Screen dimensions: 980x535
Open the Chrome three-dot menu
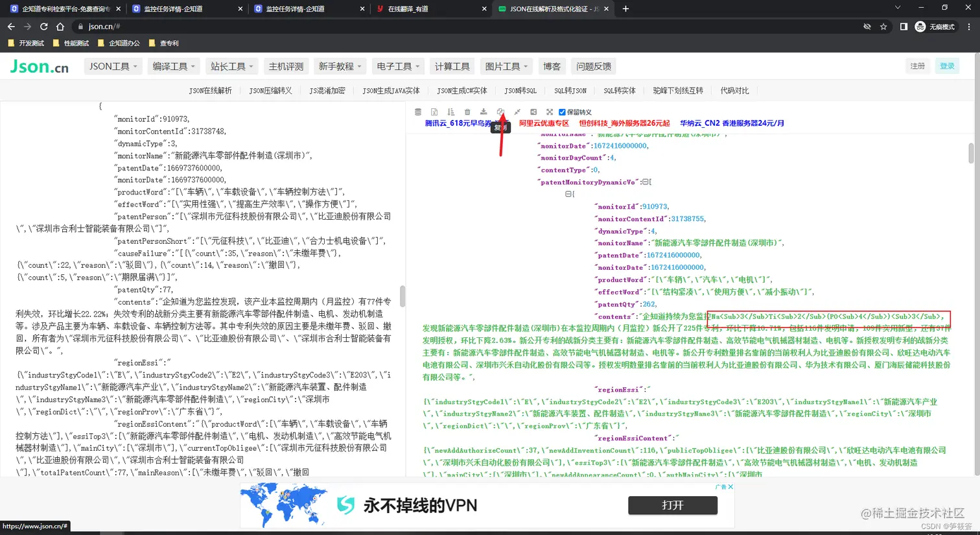click(969, 27)
